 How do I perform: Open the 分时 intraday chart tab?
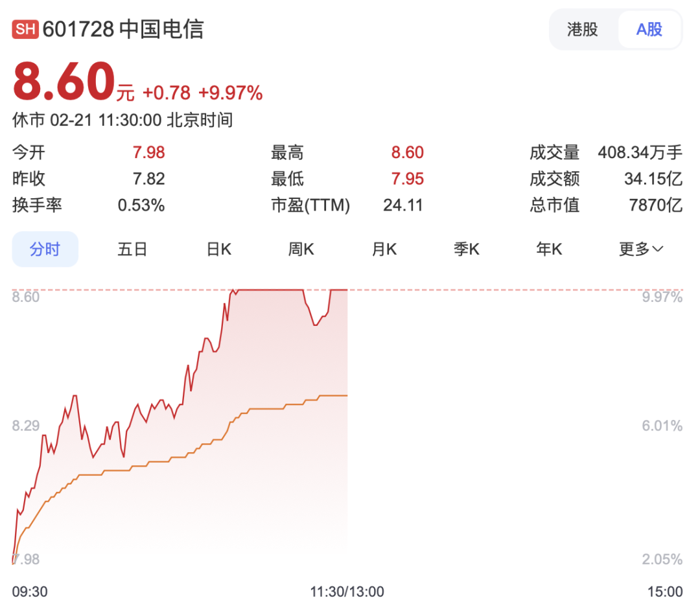[45, 249]
